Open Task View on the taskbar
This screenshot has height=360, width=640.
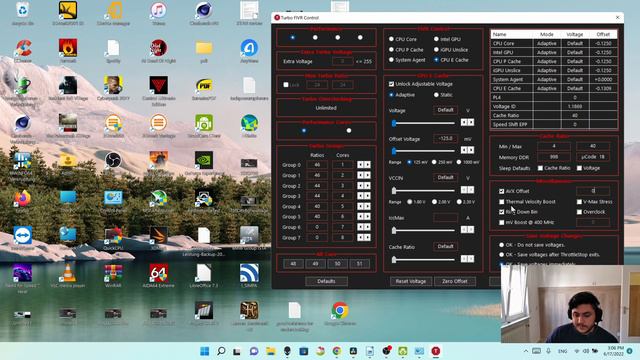point(237,351)
